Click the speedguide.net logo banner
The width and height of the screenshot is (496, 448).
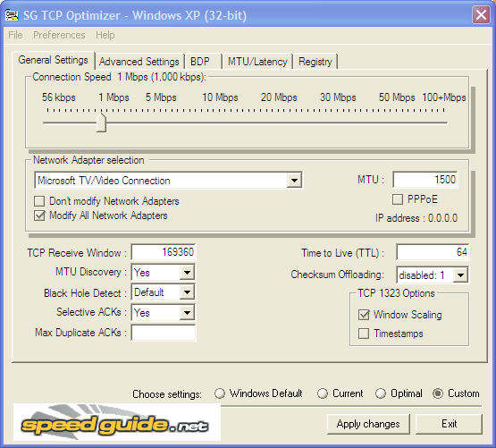pos(117,422)
